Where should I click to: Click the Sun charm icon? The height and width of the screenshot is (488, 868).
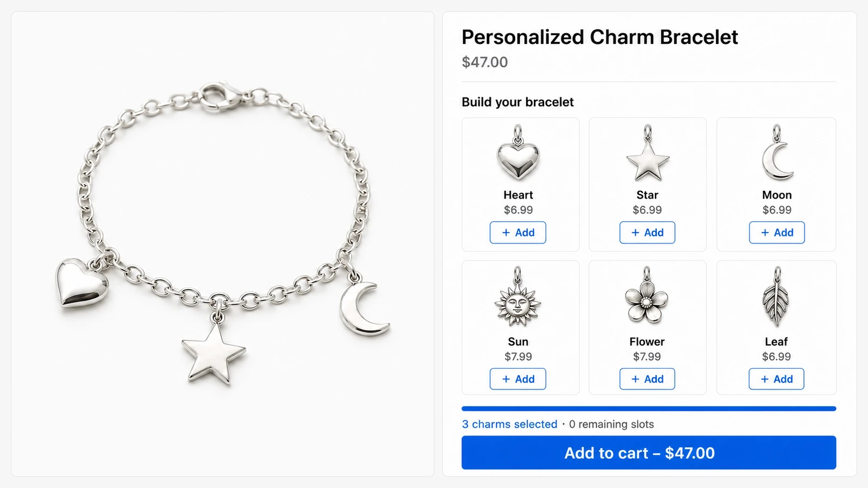(518, 297)
